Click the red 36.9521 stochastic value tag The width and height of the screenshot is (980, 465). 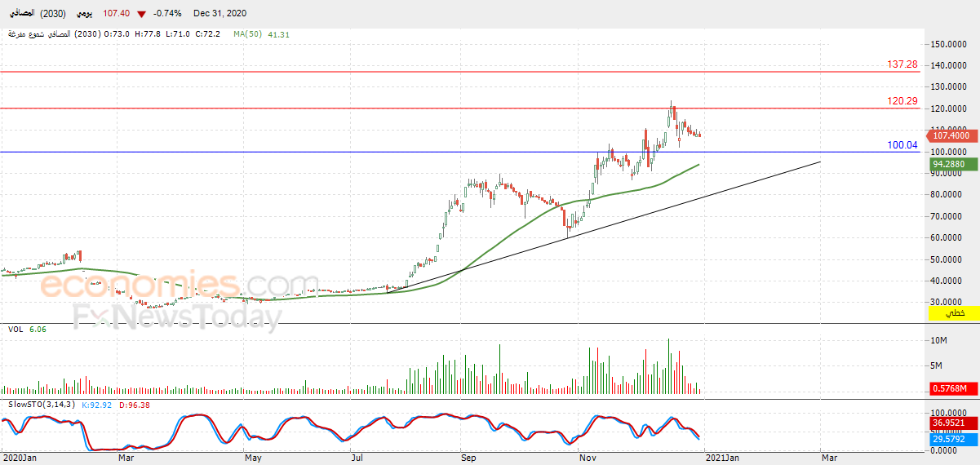coord(950,423)
